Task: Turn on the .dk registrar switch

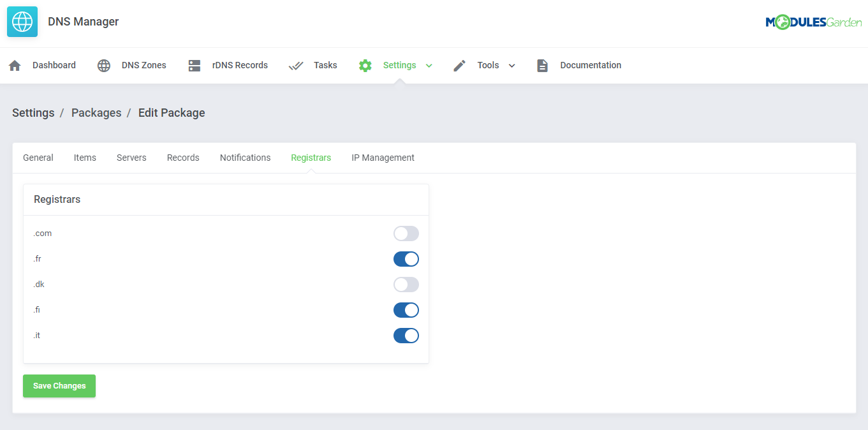Action: [406, 284]
